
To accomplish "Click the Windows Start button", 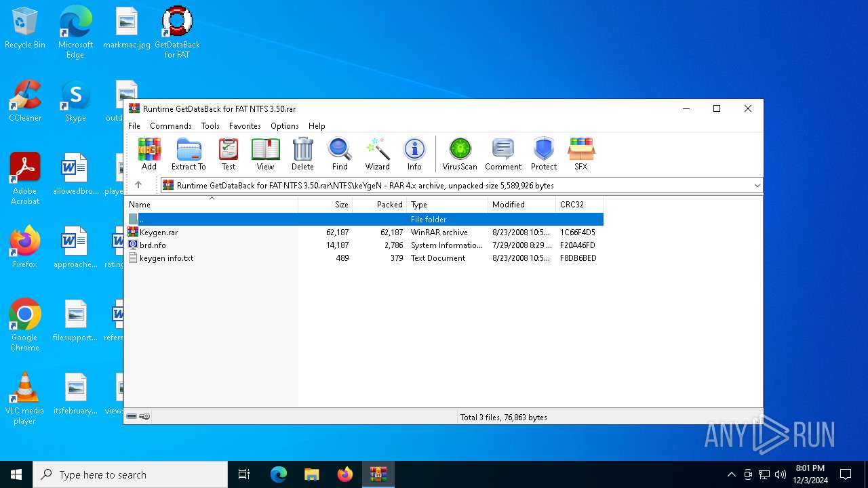I will [16, 474].
